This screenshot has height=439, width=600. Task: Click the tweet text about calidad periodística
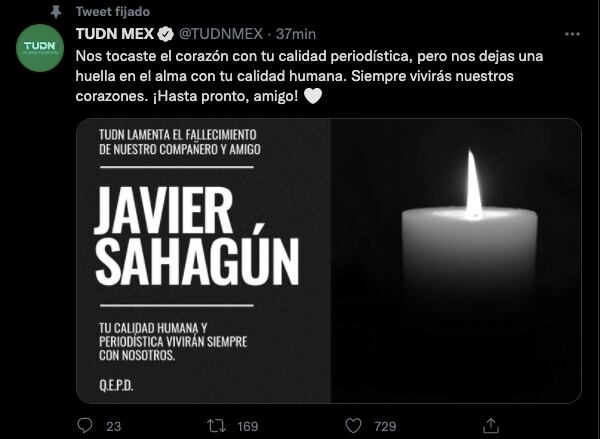tap(309, 76)
